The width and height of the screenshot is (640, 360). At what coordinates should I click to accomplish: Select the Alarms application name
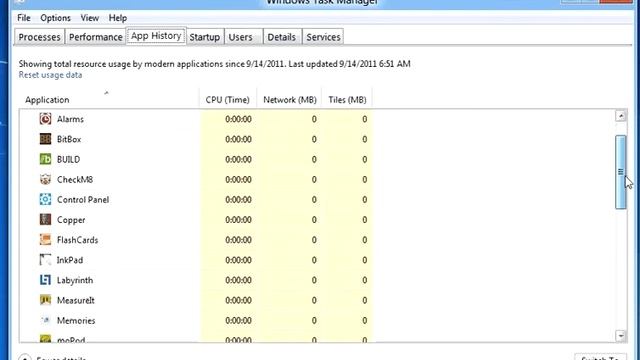click(x=70, y=119)
